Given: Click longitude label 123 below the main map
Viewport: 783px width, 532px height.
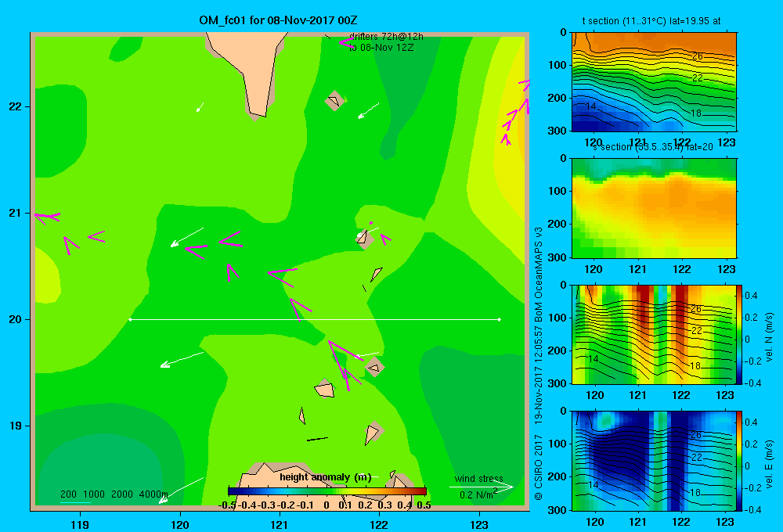Looking at the screenshot, I should [x=479, y=524].
